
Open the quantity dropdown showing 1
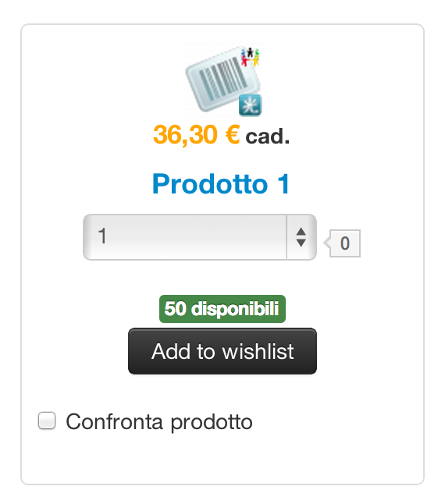point(200,237)
